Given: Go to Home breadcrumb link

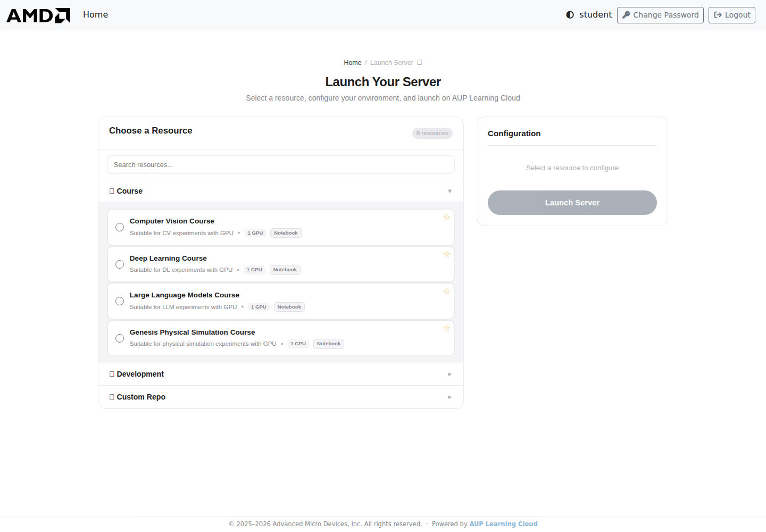Looking at the screenshot, I should coord(353,63).
